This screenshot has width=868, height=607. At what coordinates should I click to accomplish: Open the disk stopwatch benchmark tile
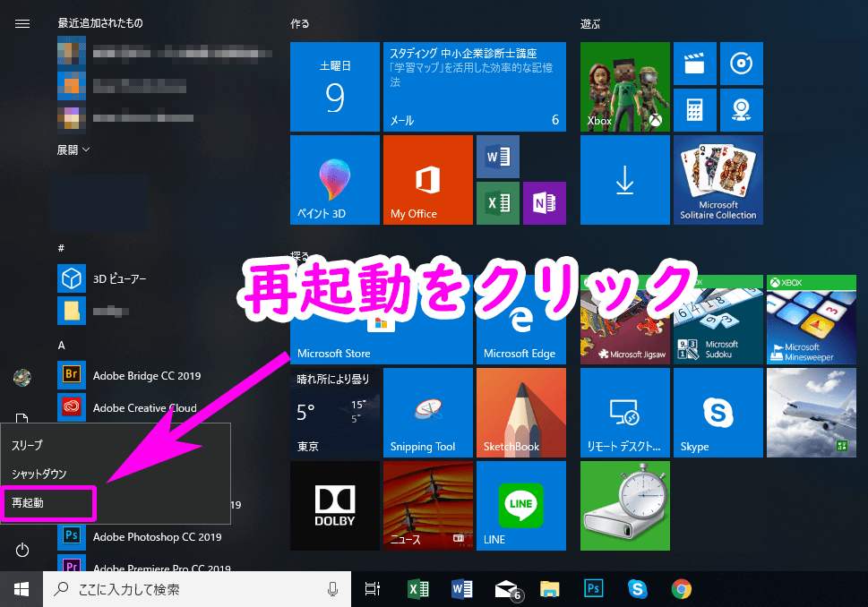click(x=625, y=506)
